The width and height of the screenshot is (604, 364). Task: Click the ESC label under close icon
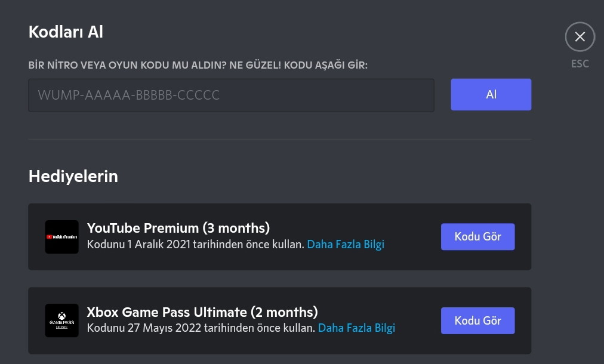click(x=580, y=64)
